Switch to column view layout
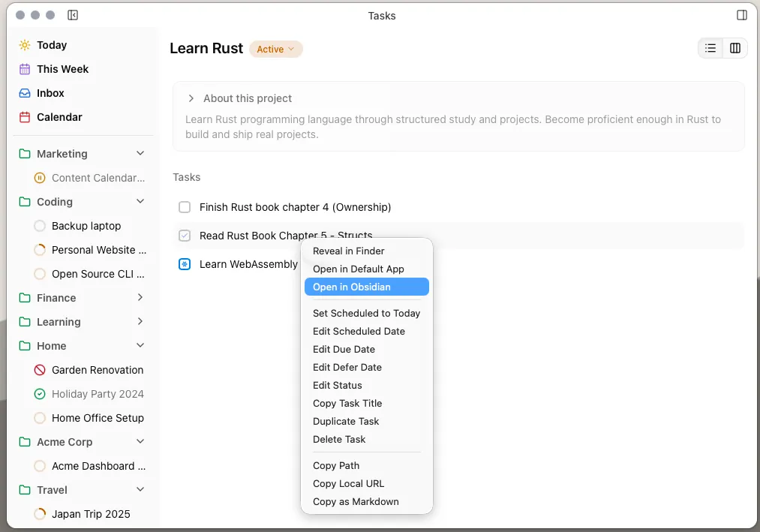This screenshot has width=760, height=532. (x=734, y=47)
